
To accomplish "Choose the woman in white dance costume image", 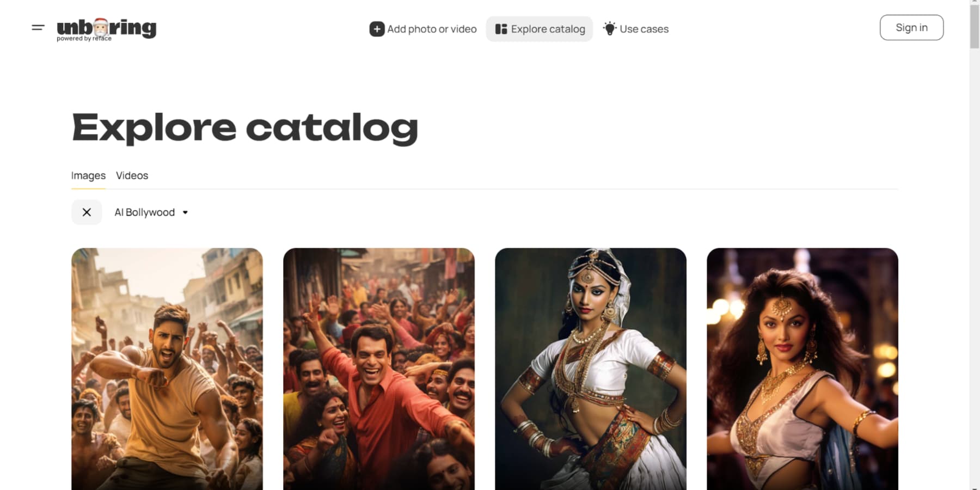I will (591, 369).
